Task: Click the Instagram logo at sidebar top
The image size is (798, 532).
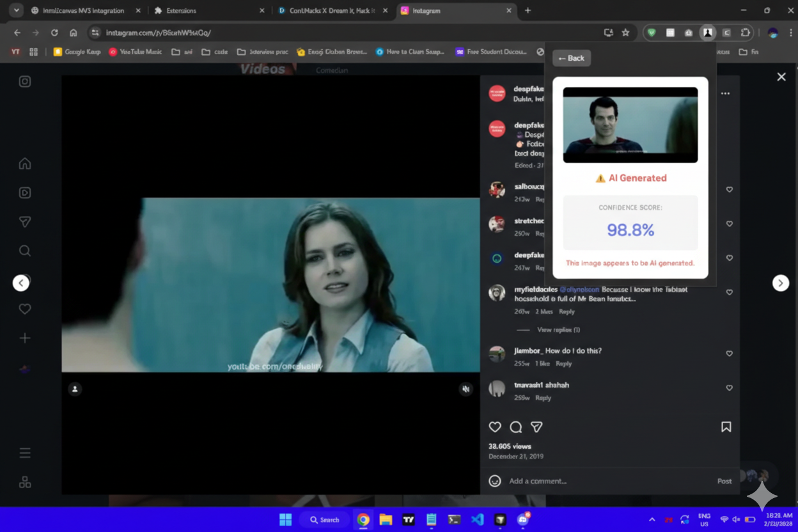Action: (x=25, y=81)
